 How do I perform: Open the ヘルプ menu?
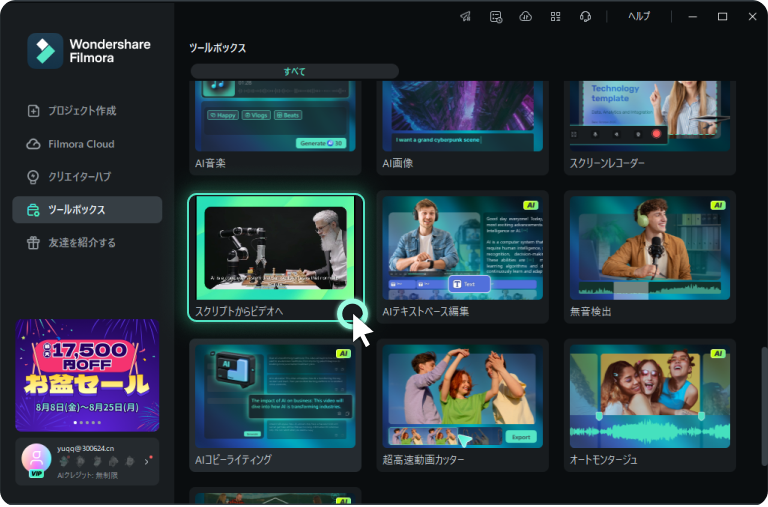639,16
